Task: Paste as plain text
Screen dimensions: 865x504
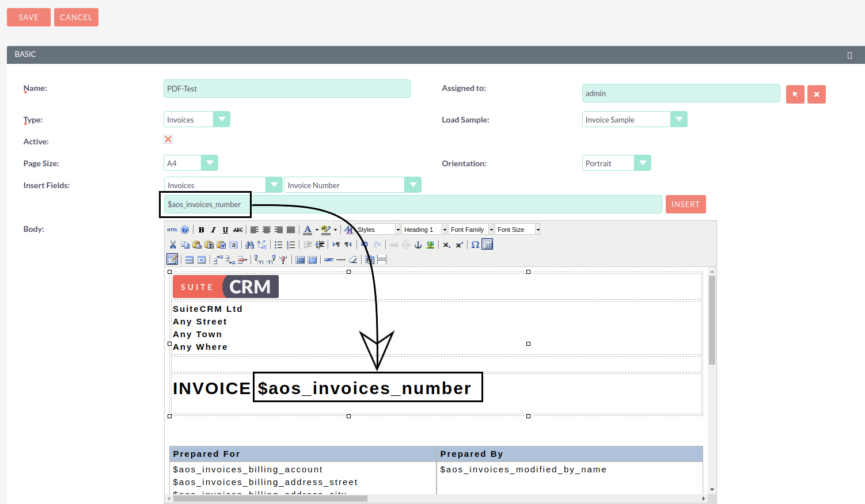Action: pos(209,245)
